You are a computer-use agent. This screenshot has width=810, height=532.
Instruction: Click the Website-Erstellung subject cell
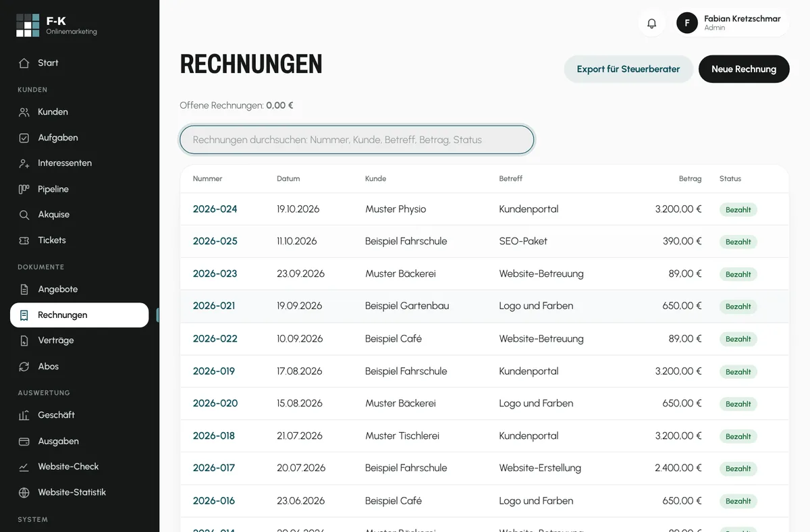tap(540, 468)
